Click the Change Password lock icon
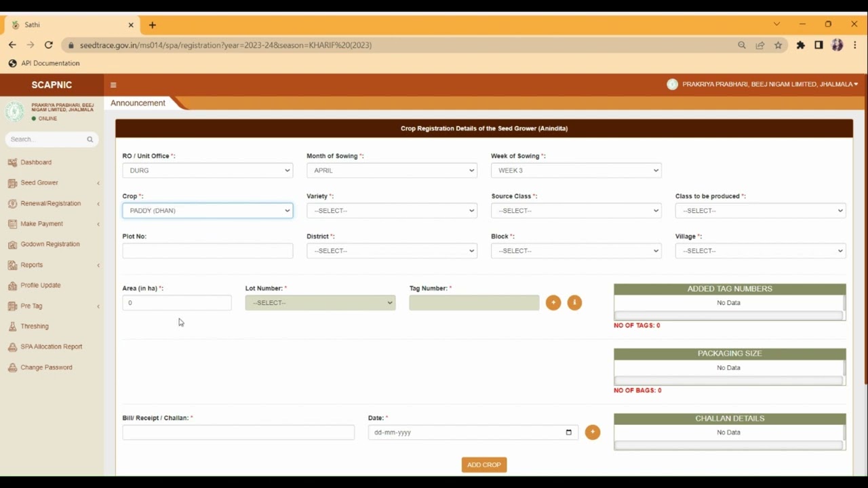This screenshot has height=488, width=868. click(x=12, y=367)
